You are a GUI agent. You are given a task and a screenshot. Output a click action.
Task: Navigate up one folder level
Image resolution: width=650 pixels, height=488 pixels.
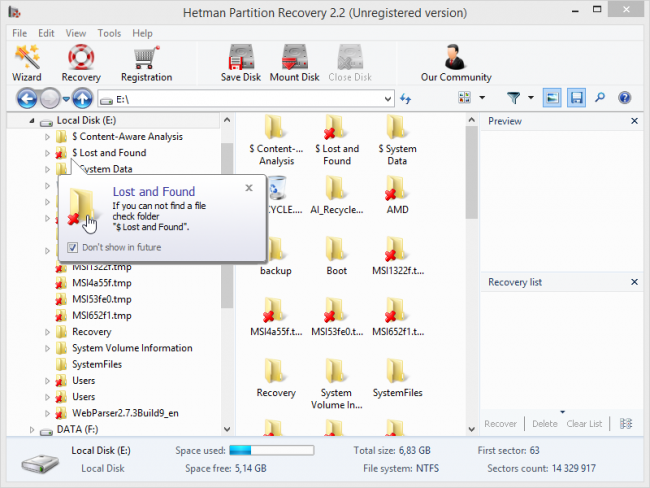[82, 99]
